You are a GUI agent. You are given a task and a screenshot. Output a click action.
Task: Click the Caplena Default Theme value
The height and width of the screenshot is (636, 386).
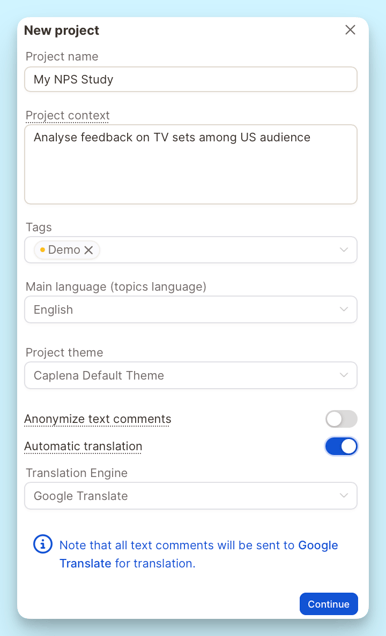(x=99, y=376)
